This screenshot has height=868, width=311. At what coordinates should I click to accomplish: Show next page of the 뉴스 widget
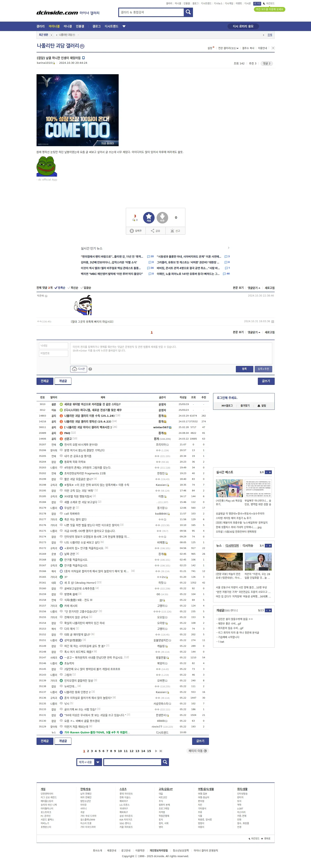point(270,546)
